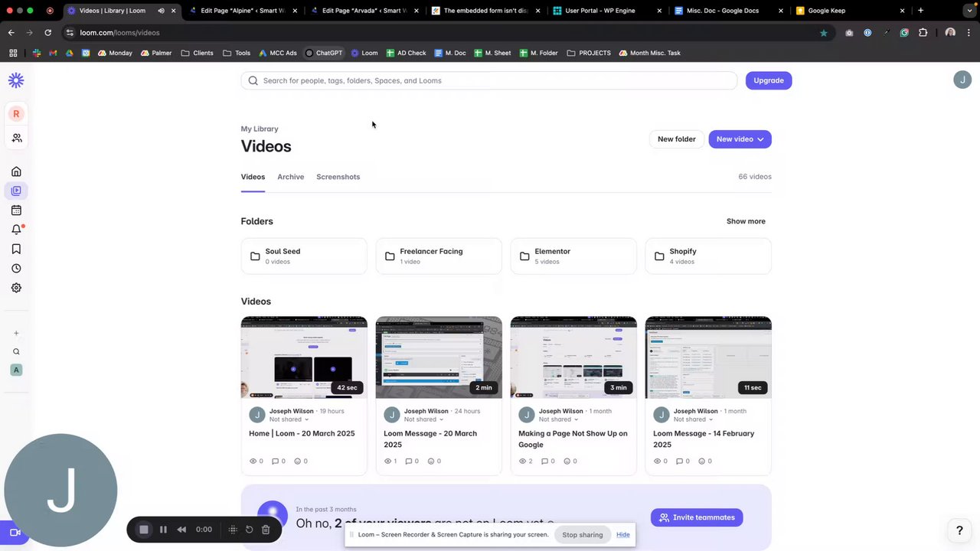Open the green A space icon

tap(16, 370)
